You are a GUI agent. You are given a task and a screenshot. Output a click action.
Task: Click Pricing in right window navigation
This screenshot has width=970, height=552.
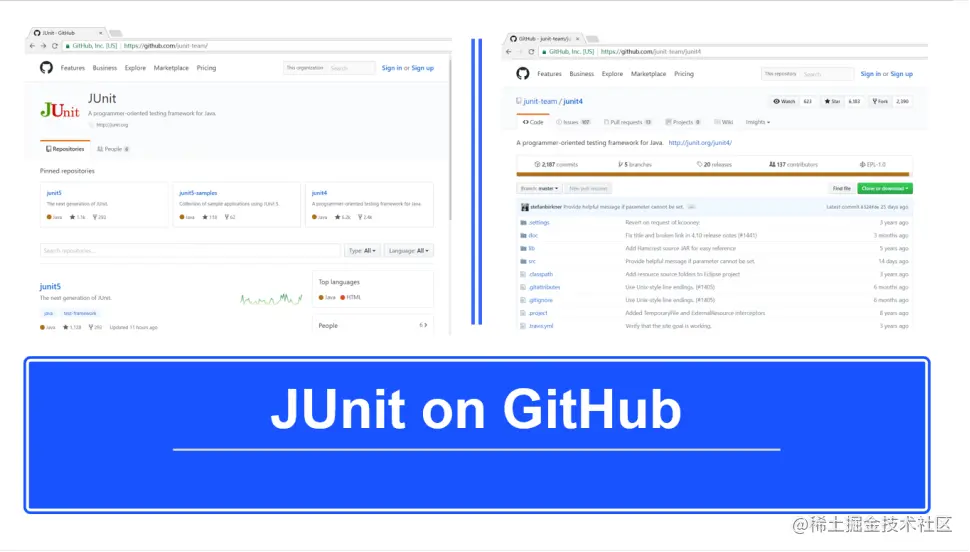[684, 74]
